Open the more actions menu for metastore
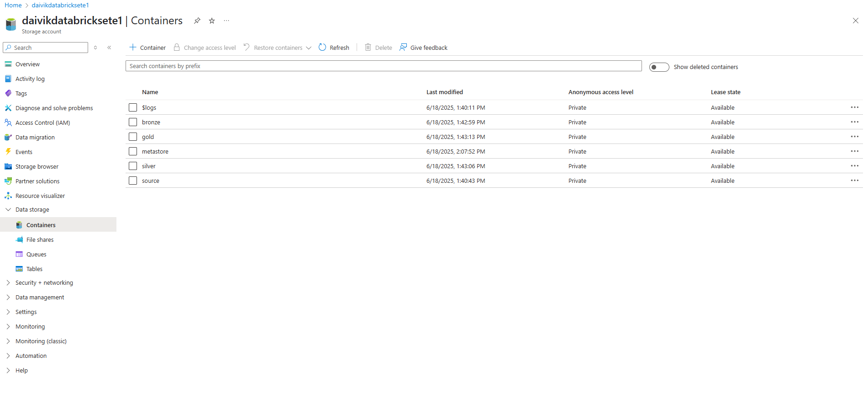 click(x=855, y=151)
